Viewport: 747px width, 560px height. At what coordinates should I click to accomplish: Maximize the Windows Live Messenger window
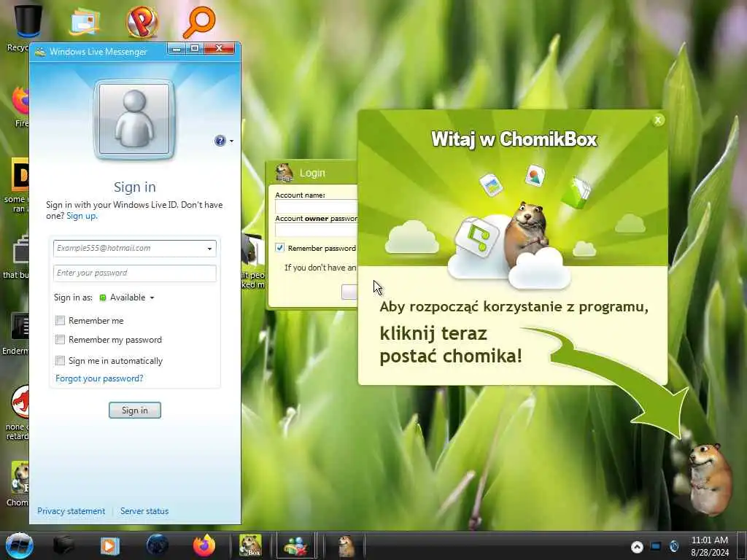195,48
